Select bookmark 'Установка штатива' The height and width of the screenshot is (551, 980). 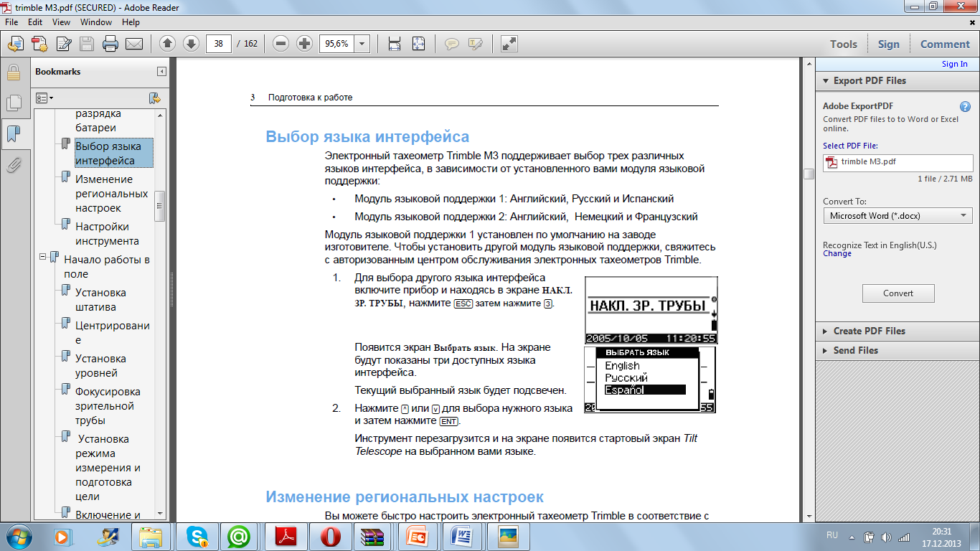pyautogui.click(x=100, y=300)
